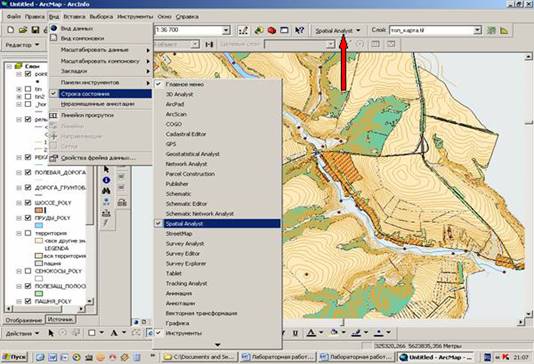Click table of contents right scroll arrow
Image resolution: width=534 pixels, height=364 pixels.
[81, 309]
